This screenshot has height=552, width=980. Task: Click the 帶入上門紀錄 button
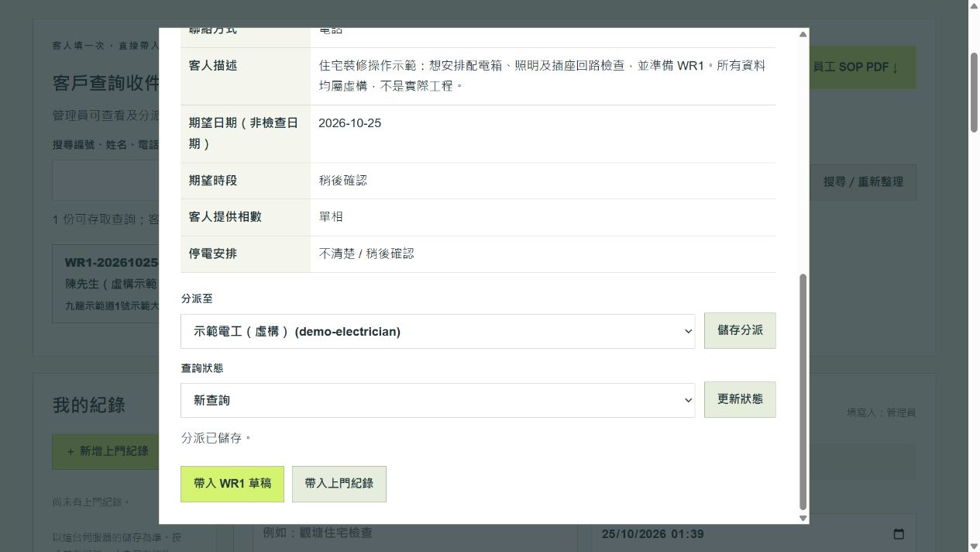click(339, 484)
